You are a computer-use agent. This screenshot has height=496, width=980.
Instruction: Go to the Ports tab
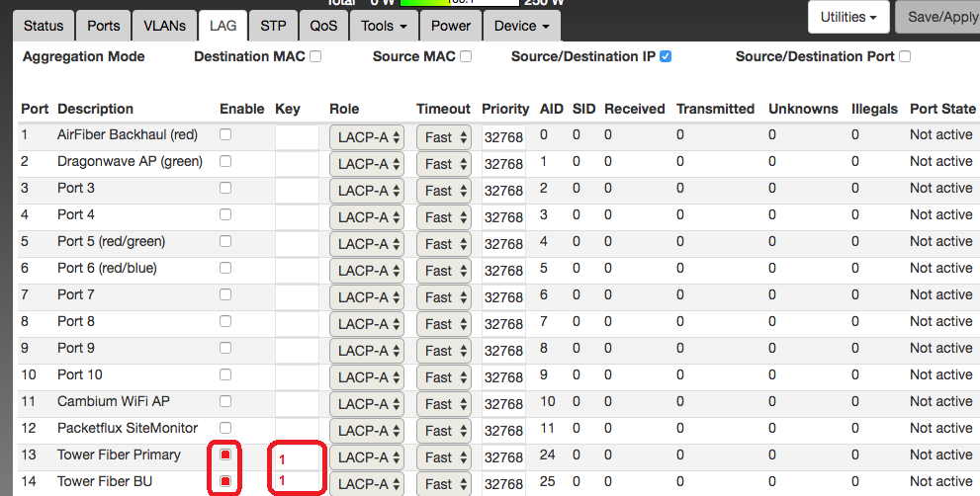104,25
